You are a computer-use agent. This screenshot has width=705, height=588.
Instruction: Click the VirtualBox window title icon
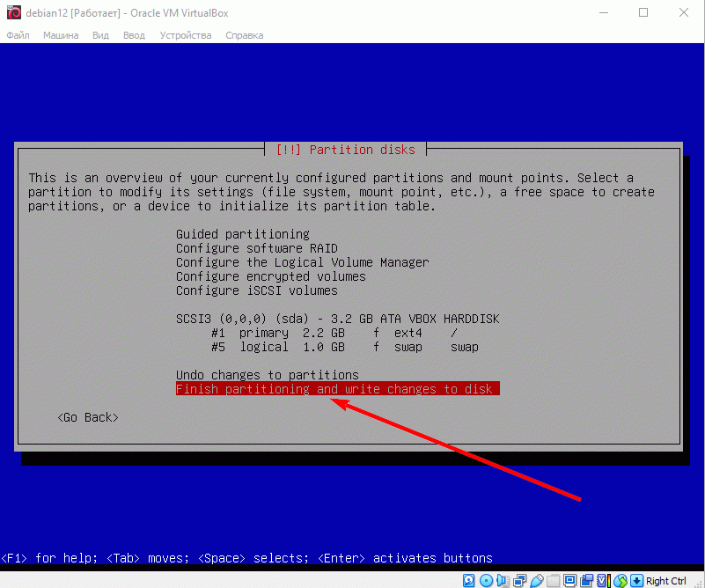pos(14,12)
